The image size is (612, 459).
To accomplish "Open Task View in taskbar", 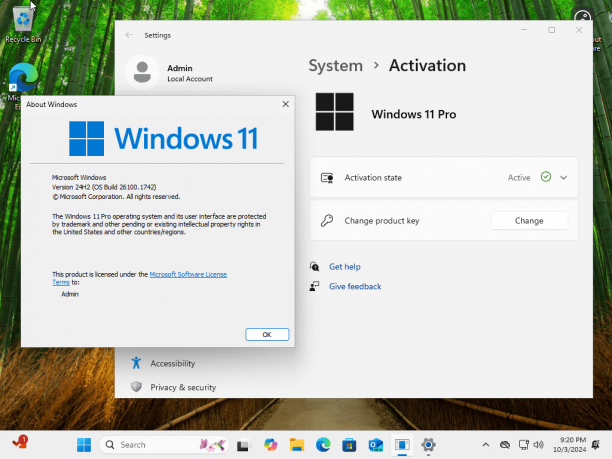I will pyautogui.click(x=243, y=445).
